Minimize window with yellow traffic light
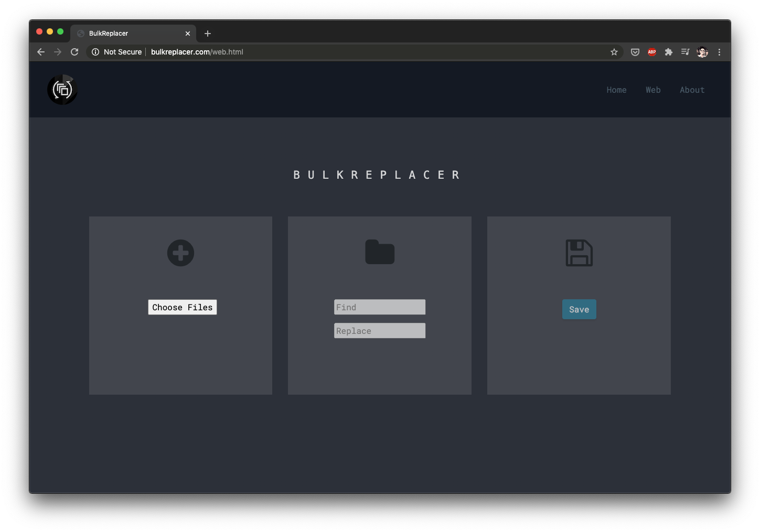 tap(50, 31)
